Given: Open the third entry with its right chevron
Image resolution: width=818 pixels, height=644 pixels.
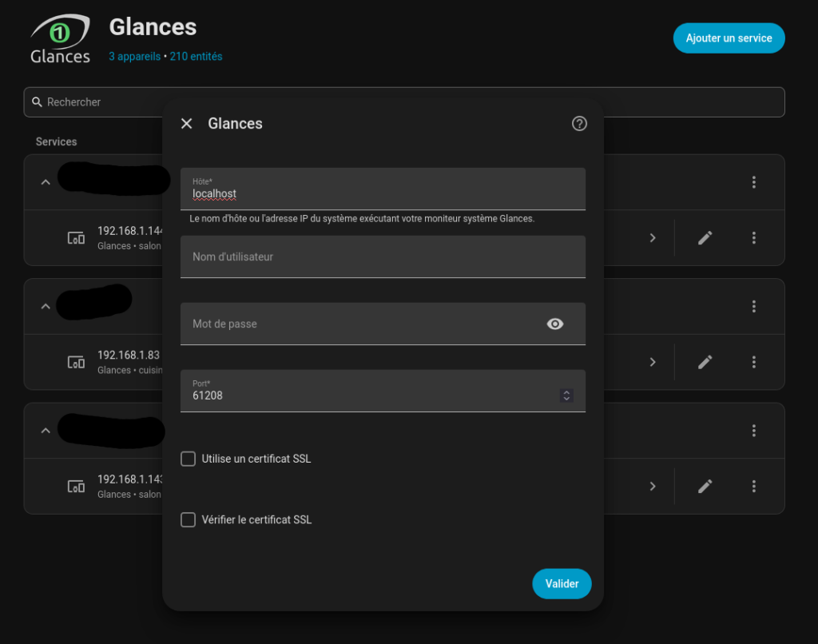Looking at the screenshot, I should (x=653, y=487).
